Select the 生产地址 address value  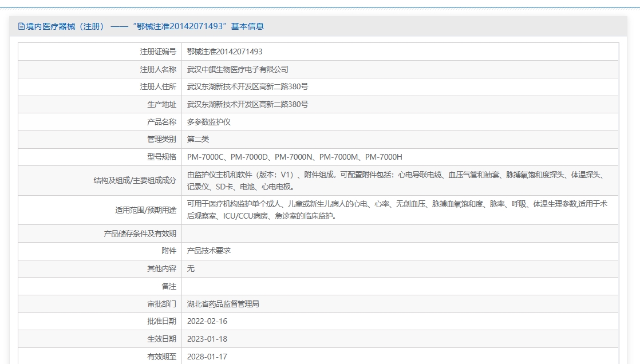click(x=247, y=105)
